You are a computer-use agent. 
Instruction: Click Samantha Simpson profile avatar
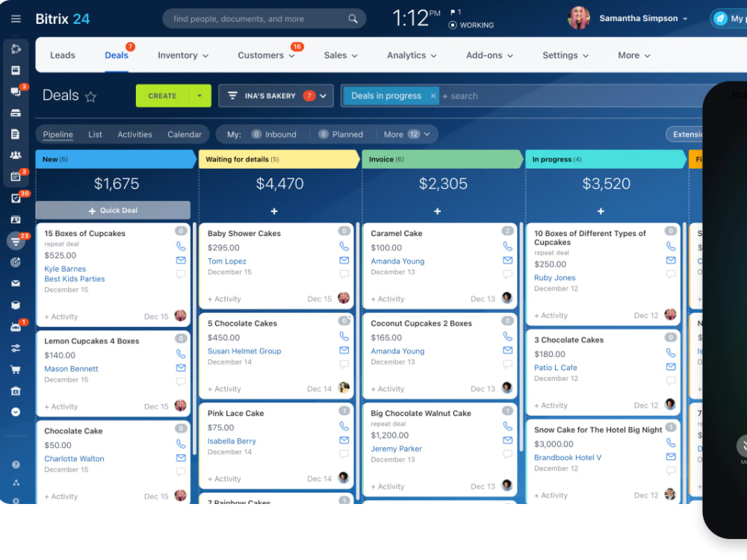(579, 18)
